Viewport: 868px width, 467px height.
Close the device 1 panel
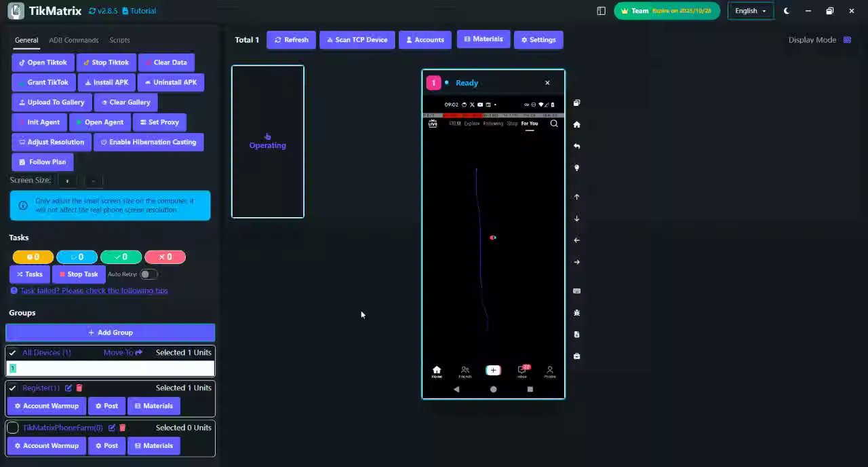(547, 83)
